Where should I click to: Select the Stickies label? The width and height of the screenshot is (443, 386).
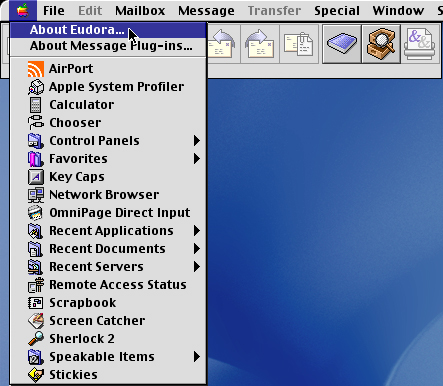[73, 375]
